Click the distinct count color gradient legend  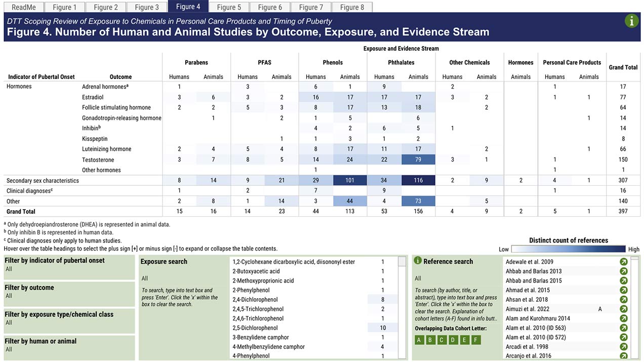568,249
